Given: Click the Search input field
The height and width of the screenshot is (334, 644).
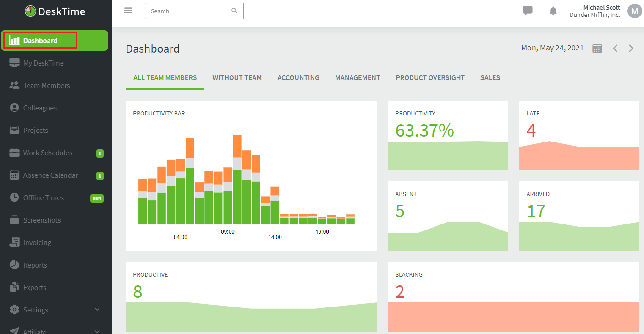Looking at the screenshot, I should tap(188, 11).
